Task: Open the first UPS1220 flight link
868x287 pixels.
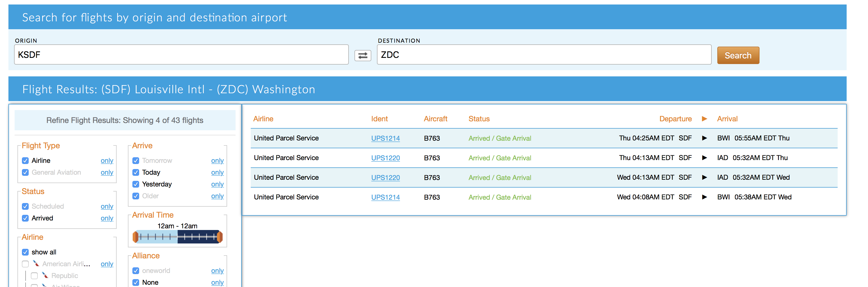Action: coord(385,158)
